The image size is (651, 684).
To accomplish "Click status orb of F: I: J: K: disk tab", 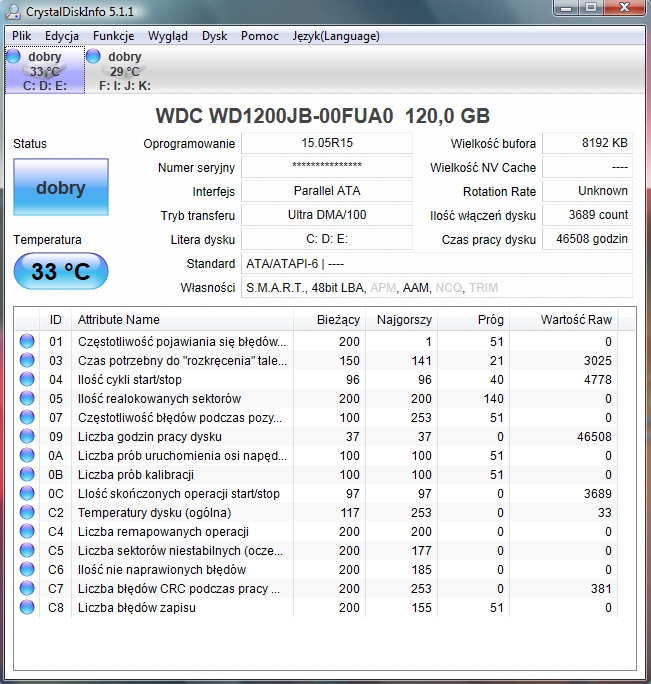I will point(93,56).
